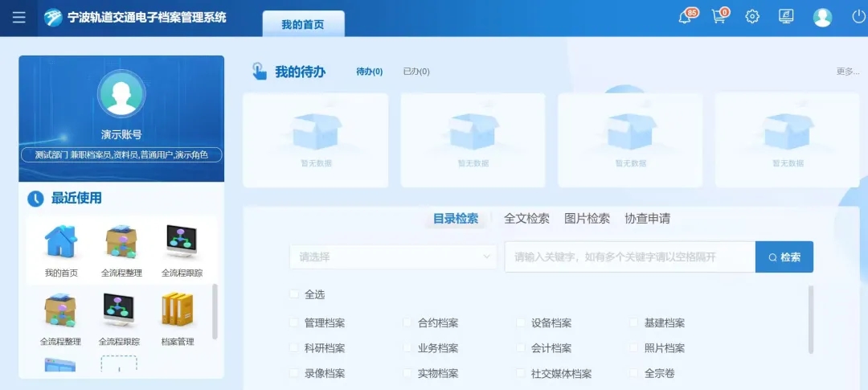This screenshot has height=390, width=868.
Task: Switch to the 全文检索 tab
Action: pyautogui.click(x=526, y=219)
